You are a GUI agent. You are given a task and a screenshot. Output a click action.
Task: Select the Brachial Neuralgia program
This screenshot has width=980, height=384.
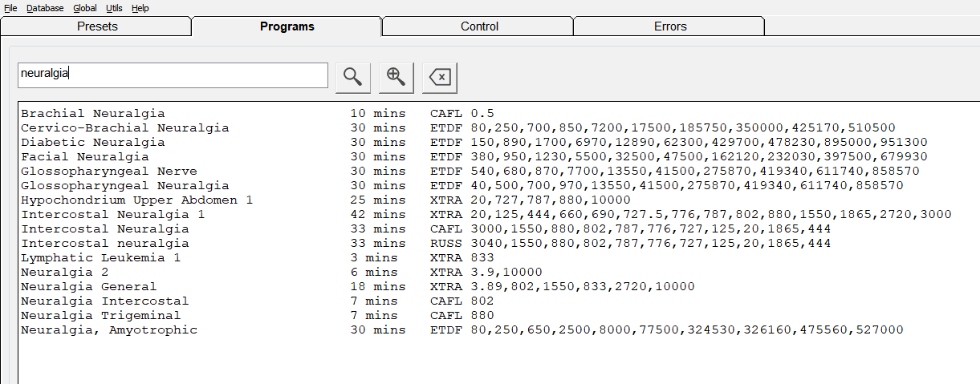(x=93, y=113)
